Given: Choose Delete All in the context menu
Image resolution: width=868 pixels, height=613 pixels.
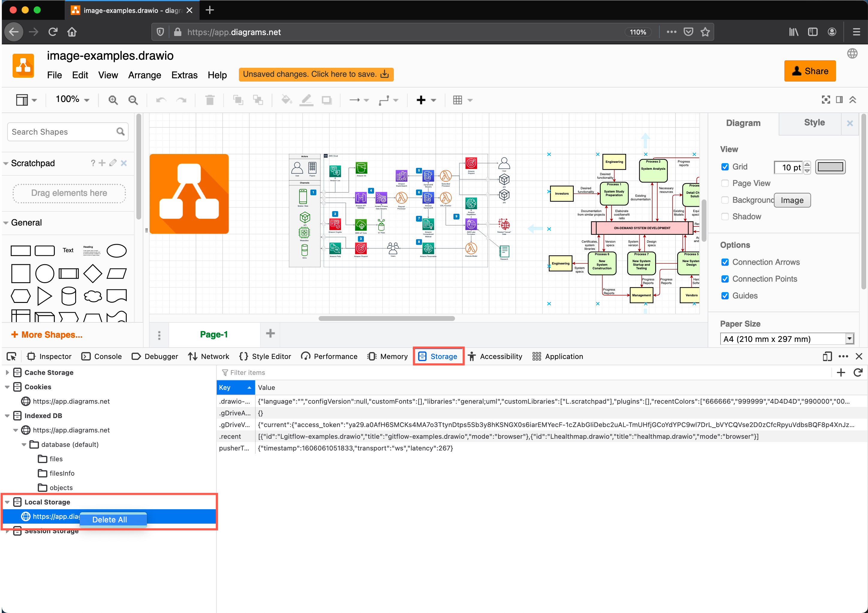Looking at the screenshot, I should (x=113, y=519).
